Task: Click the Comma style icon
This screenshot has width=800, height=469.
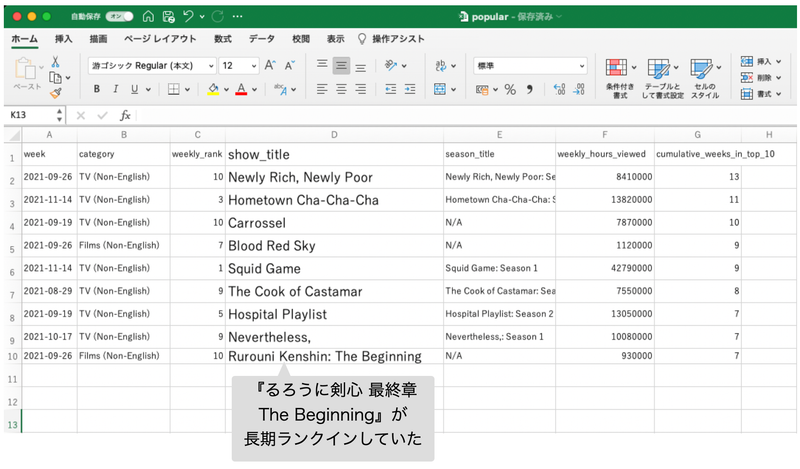Action: point(530,90)
